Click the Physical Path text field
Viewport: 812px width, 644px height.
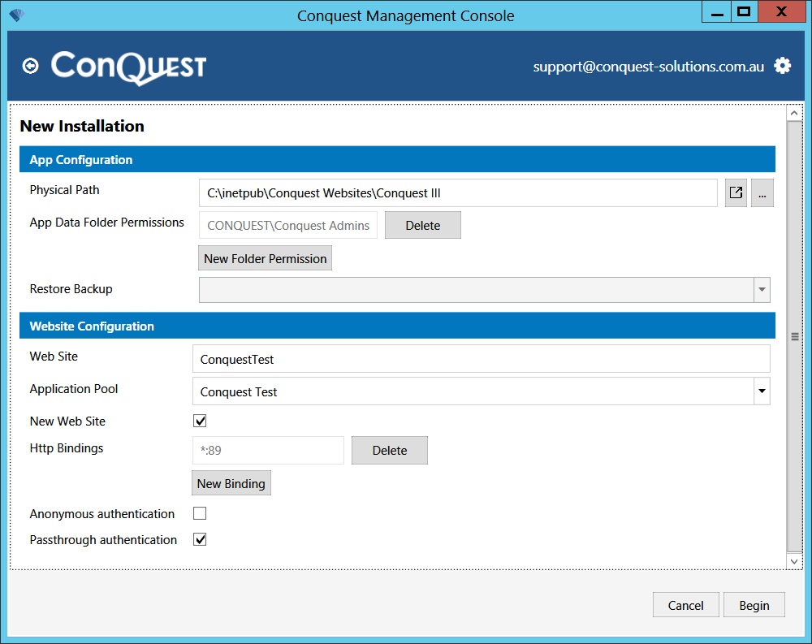[x=458, y=193]
